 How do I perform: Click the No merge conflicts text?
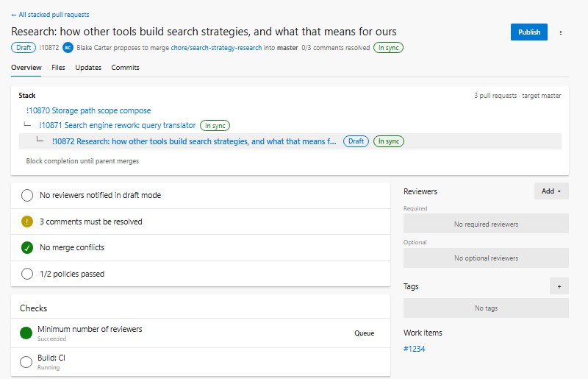tap(72, 247)
